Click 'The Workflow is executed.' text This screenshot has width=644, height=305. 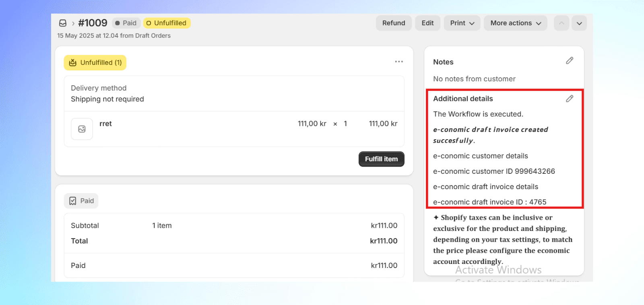coord(478,114)
